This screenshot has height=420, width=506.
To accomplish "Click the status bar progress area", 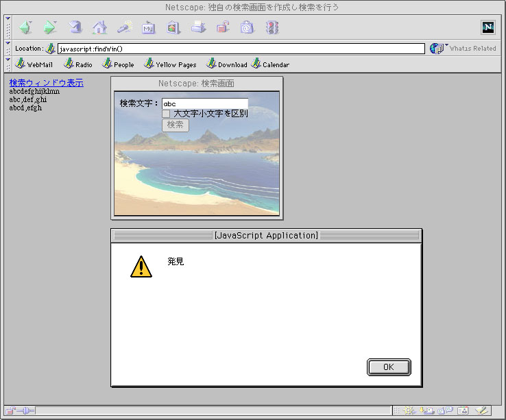I will tap(213, 410).
